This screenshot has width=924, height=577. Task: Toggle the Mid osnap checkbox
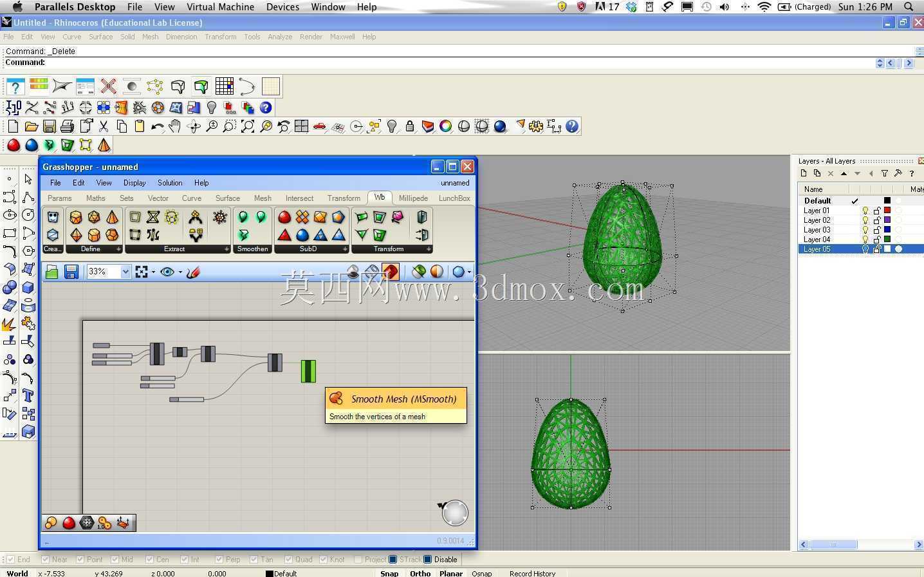[x=115, y=560]
